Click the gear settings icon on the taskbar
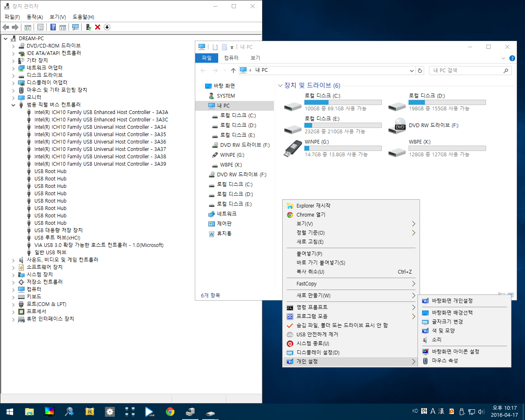 (x=110, y=412)
